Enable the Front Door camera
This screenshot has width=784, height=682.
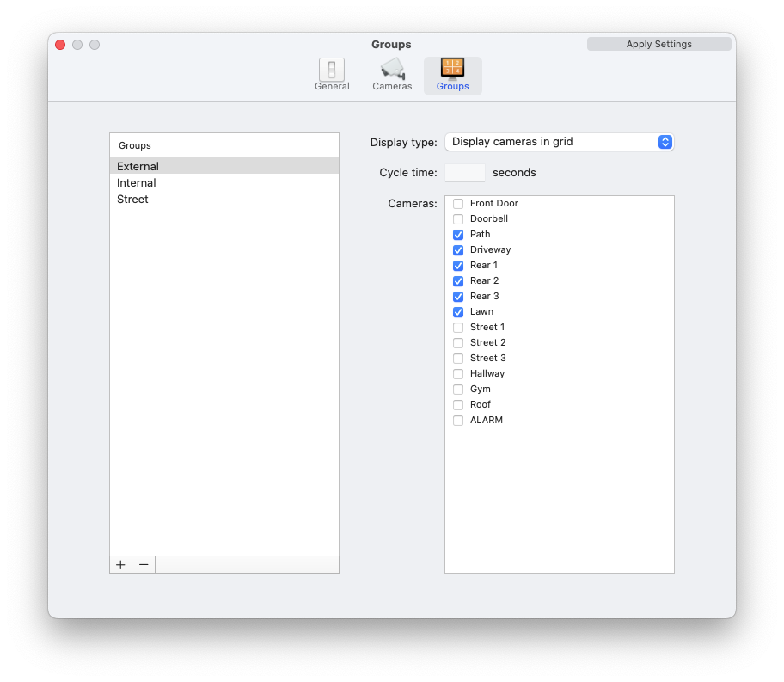pyautogui.click(x=457, y=203)
